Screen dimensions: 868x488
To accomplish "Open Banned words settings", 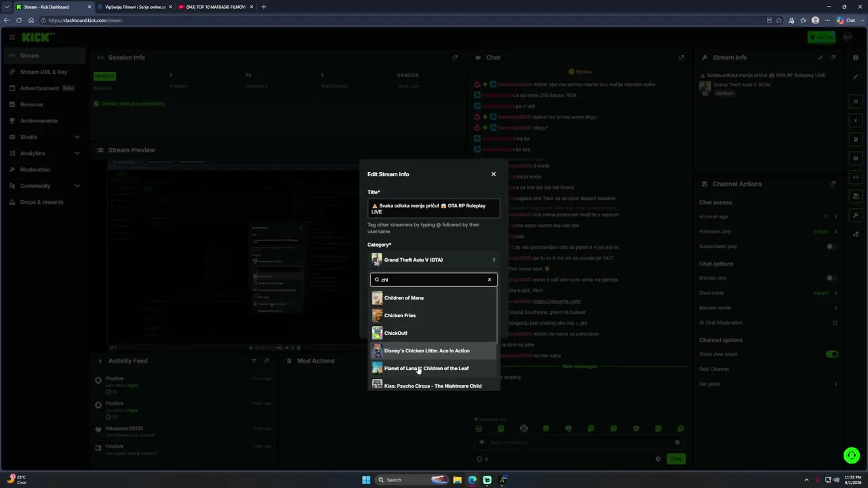I will 768,308.
